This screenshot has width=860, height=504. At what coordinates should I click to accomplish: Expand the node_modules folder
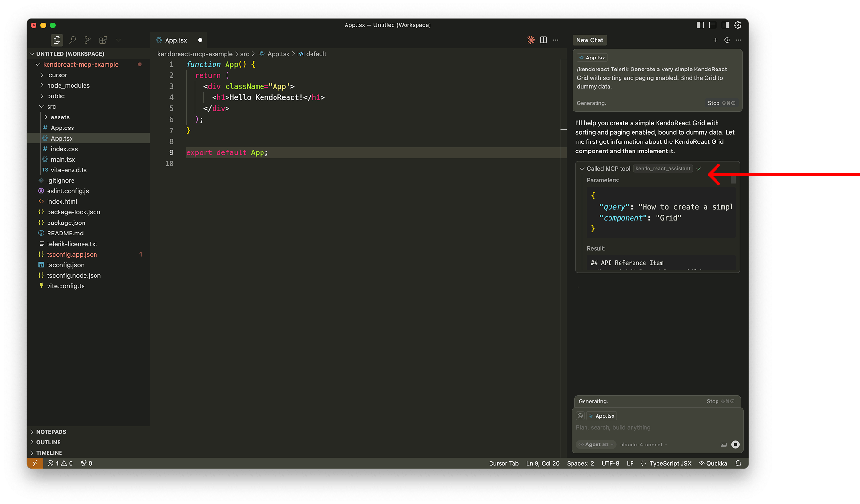tap(68, 85)
